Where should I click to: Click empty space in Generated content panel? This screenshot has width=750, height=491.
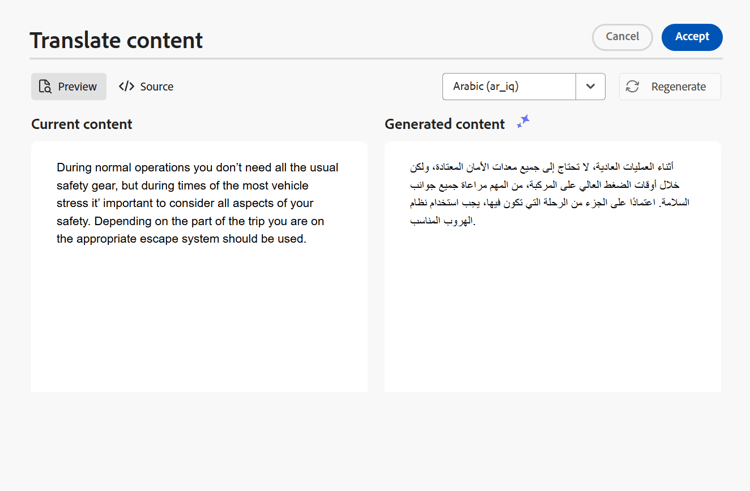(x=552, y=311)
